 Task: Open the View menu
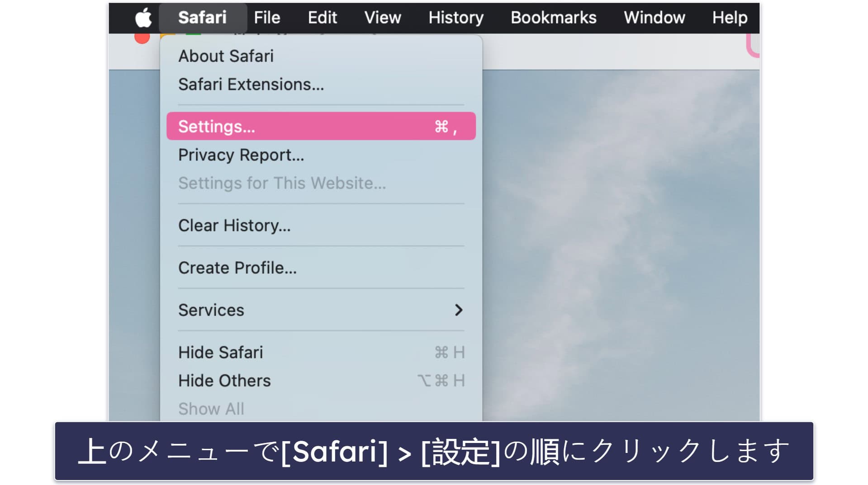382,18
